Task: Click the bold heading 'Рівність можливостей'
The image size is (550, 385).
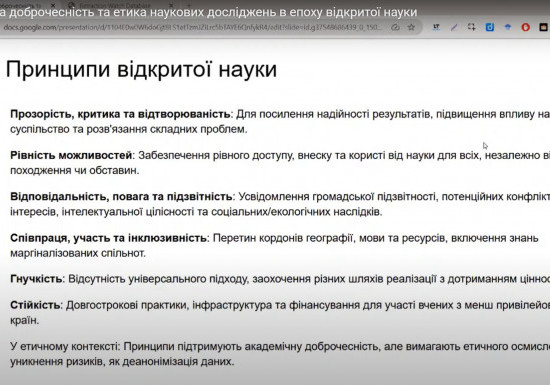Action: 71,155
